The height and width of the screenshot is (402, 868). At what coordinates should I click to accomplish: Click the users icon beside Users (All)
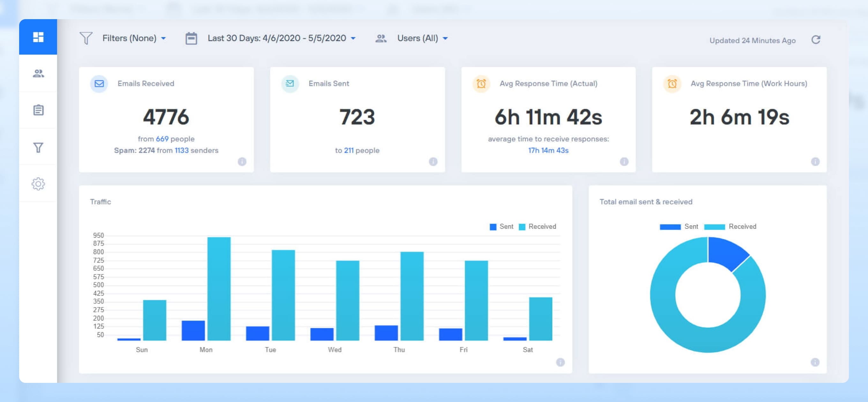381,38
